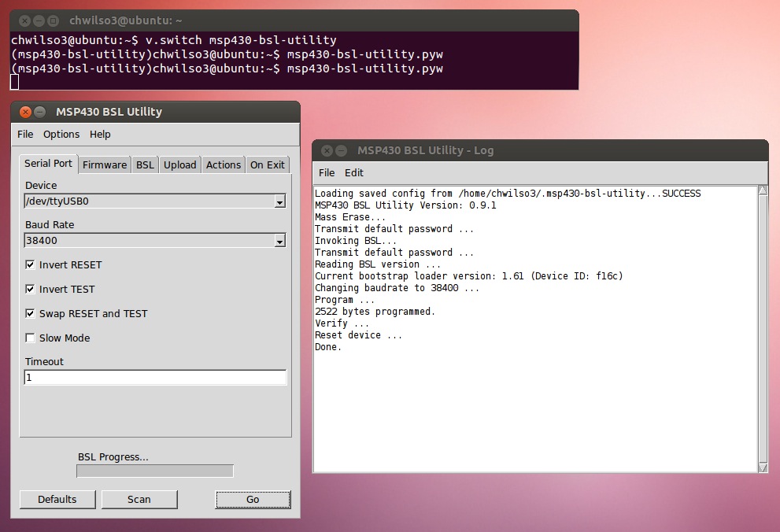Image resolution: width=780 pixels, height=532 pixels.
Task: Click 'Changing baudrate to 38400' log line
Action: click(x=397, y=288)
